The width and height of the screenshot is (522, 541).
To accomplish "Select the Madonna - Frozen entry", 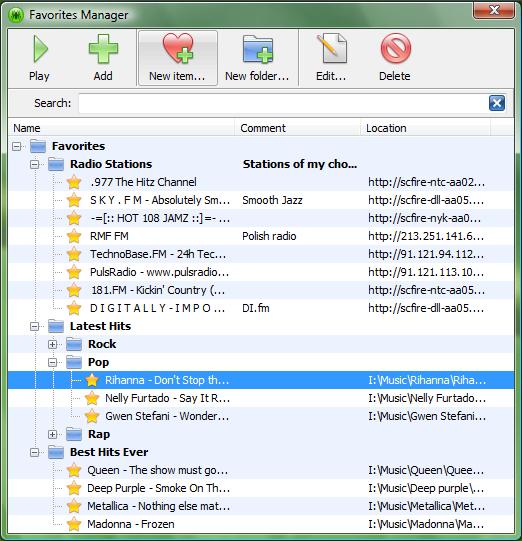I will point(261,524).
